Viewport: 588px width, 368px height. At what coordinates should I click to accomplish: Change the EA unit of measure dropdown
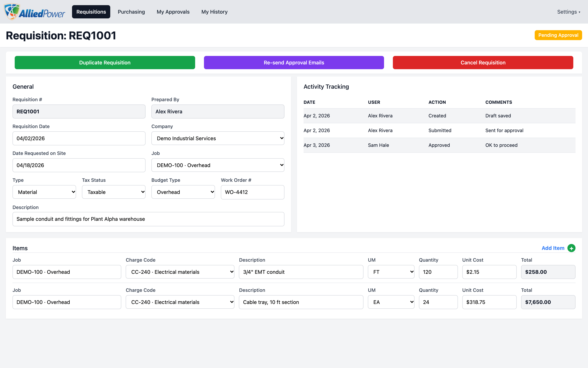pos(391,302)
